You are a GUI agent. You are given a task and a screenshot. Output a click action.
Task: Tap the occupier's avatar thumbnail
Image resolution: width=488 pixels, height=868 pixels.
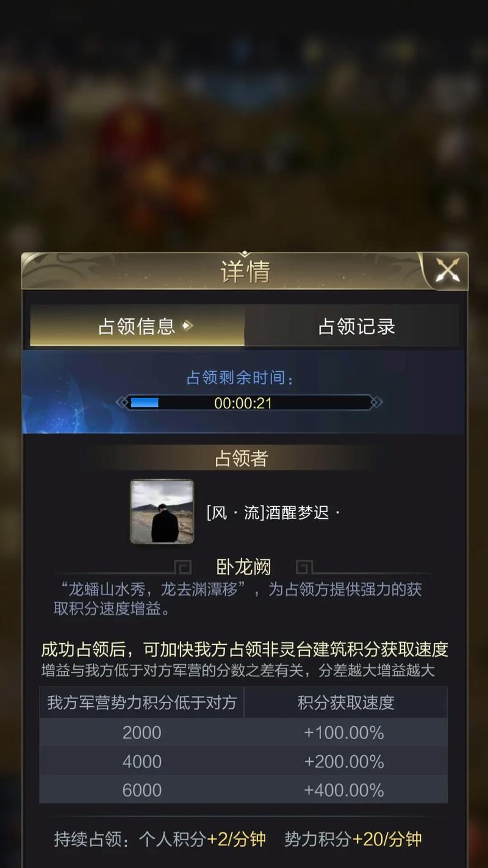pyautogui.click(x=162, y=512)
